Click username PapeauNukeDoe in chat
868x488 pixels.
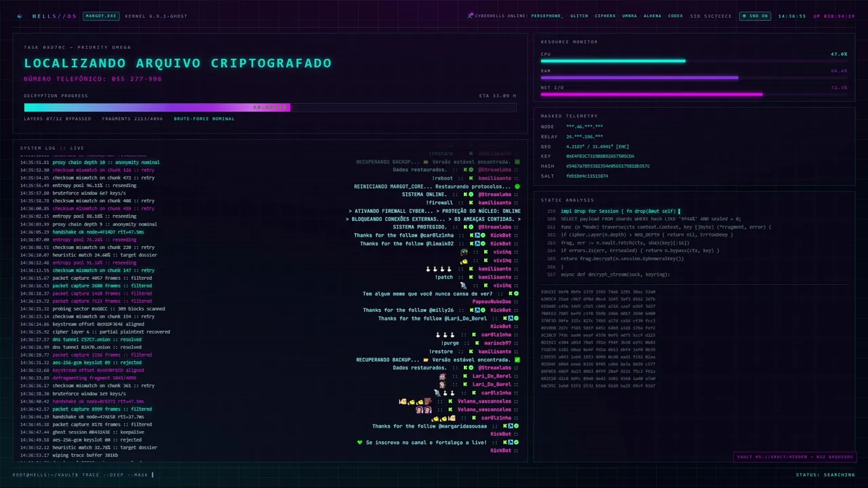[492, 302]
